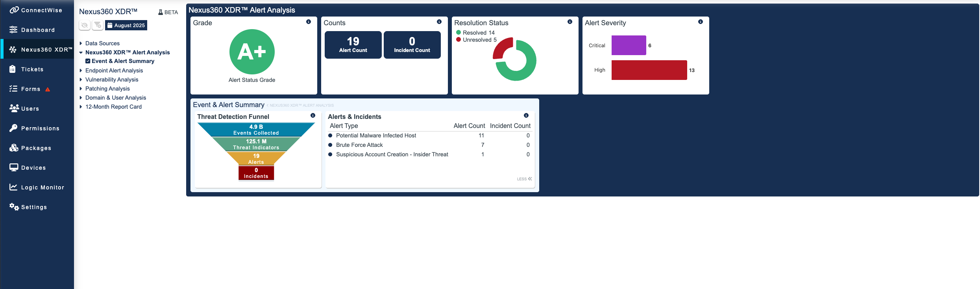Toggle the Event & Alert Summary checkbox
Screen dimensions: 980x289
pos(88,61)
